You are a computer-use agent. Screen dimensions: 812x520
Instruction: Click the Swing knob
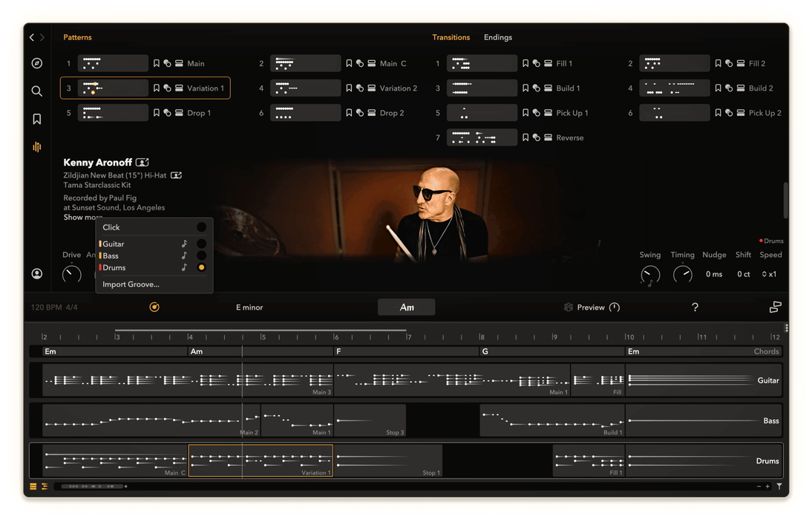pyautogui.click(x=649, y=275)
